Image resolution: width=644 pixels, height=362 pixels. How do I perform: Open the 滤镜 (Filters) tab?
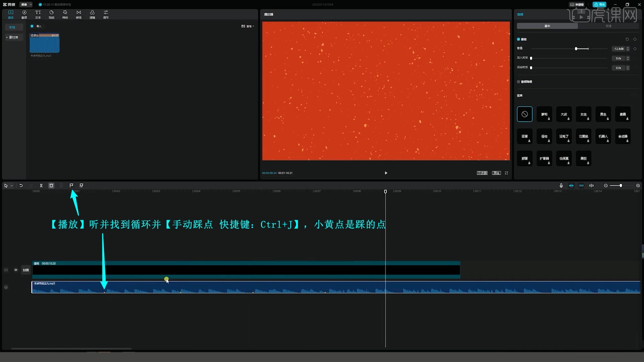pos(92,14)
